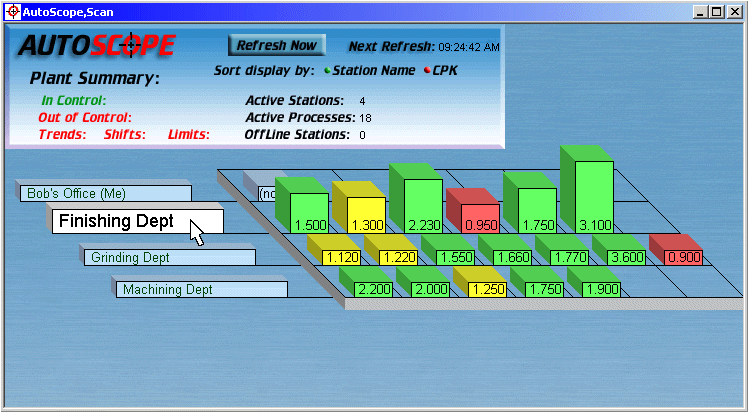Click the partially hidden (no label in chart
The image size is (749, 413).
tap(267, 193)
